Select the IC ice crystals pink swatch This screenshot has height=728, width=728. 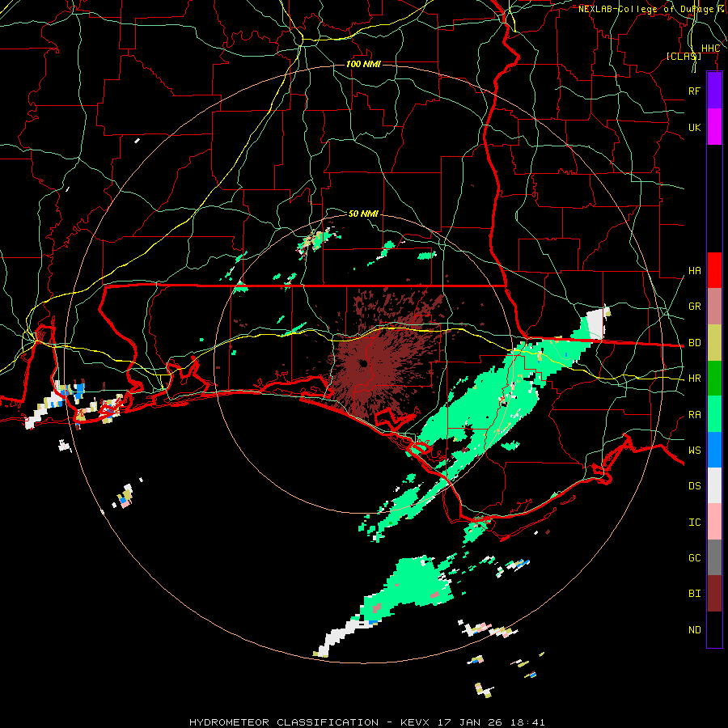(x=714, y=522)
